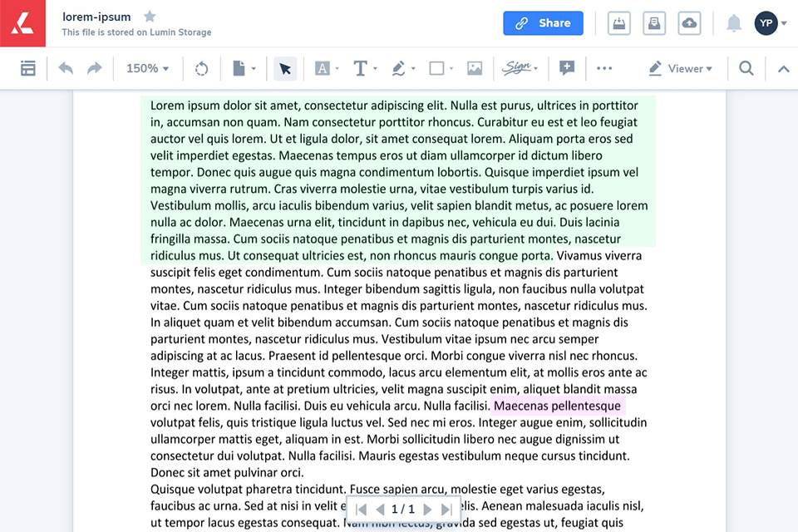Collapse the toolbar with the chevron

(x=783, y=68)
